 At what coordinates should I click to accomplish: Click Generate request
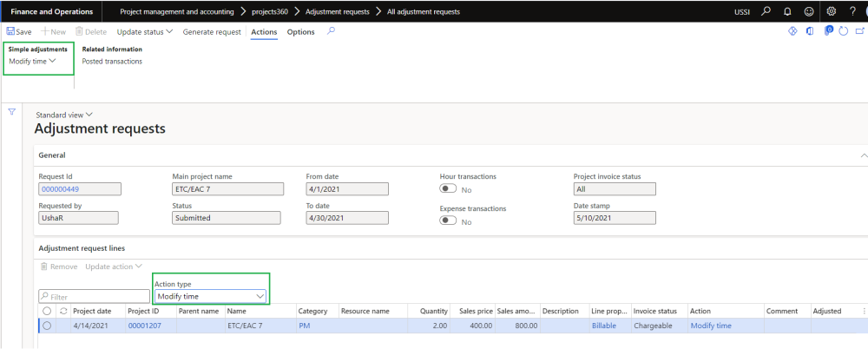click(x=212, y=32)
